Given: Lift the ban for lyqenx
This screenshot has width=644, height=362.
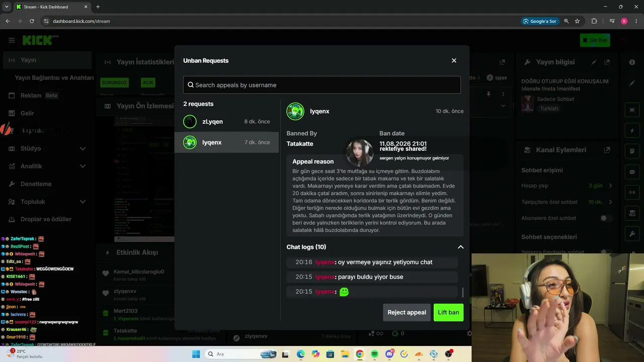Looking at the screenshot, I should coord(448,312).
